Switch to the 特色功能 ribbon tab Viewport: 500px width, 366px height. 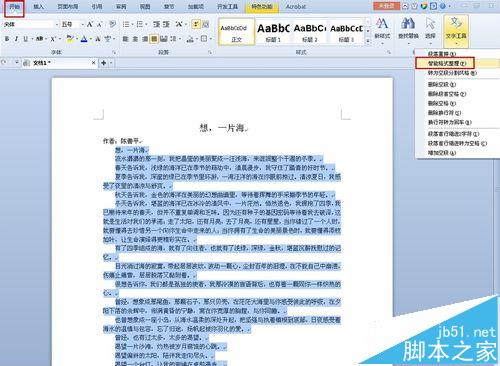pos(262,6)
